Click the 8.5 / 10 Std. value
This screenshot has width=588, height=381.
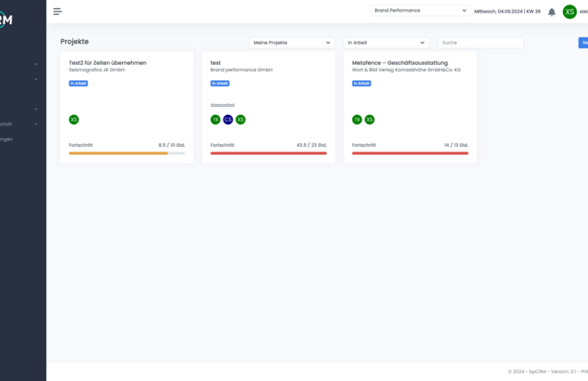click(172, 145)
